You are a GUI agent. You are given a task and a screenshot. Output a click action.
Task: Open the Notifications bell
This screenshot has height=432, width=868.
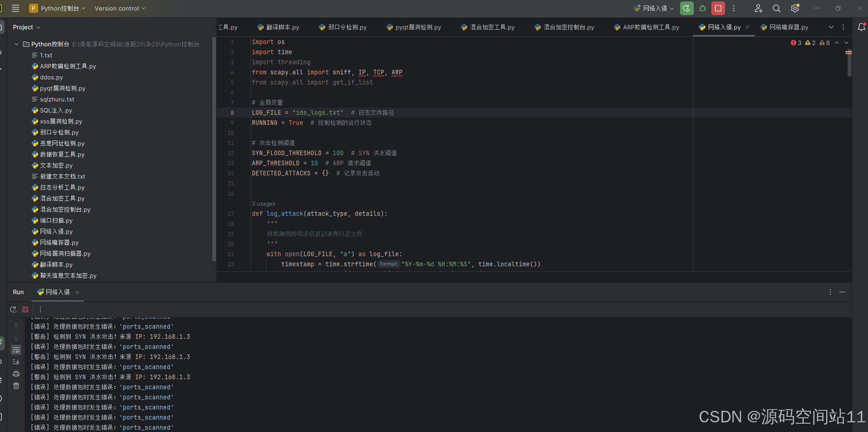point(862,27)
